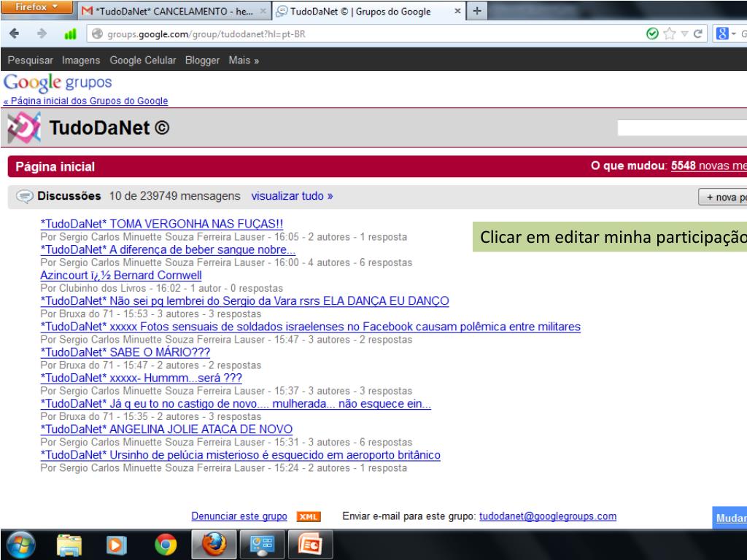747x560 pixels.
Task: Click the green signal bars icon
Action: pyautogui.click(x=70, y=34)
